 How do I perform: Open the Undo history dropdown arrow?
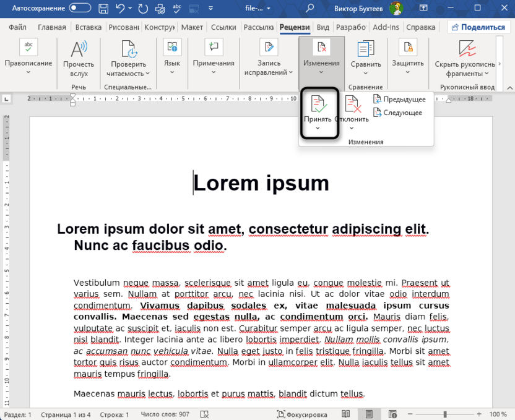130,8
